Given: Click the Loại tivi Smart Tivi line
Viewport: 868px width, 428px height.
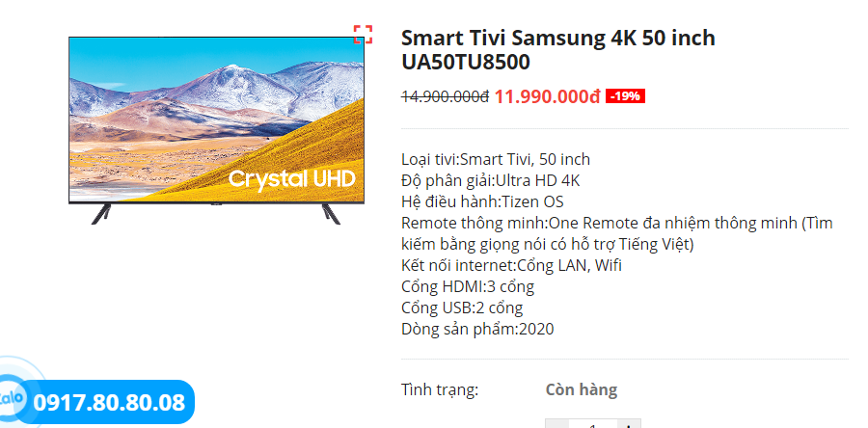Looking at the screenshot, I should tap(496, 159).
